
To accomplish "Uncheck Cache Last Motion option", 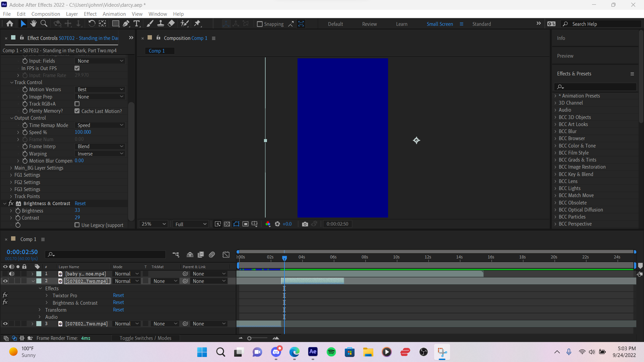I will (x=77, y=111).
